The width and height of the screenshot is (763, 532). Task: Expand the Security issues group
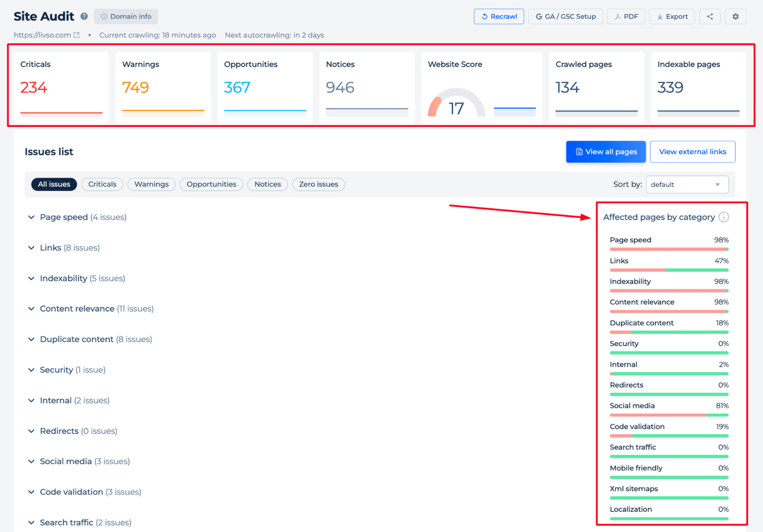(x=67, y=370)
